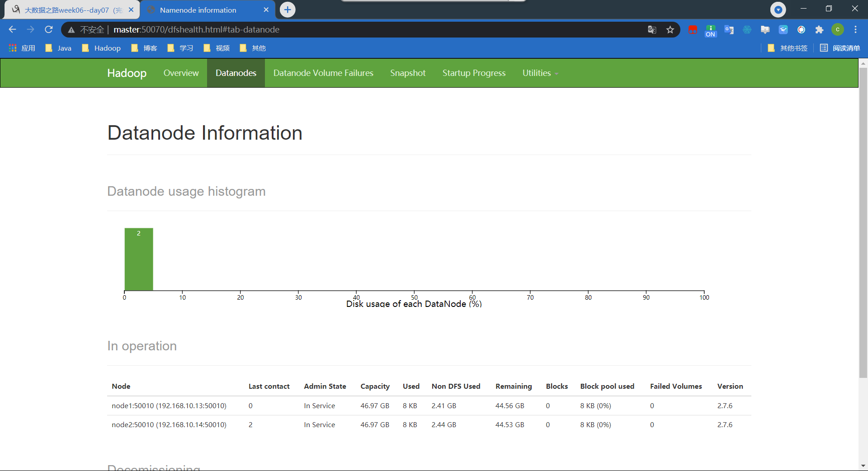Click the Remaining column header

(514, 386)
